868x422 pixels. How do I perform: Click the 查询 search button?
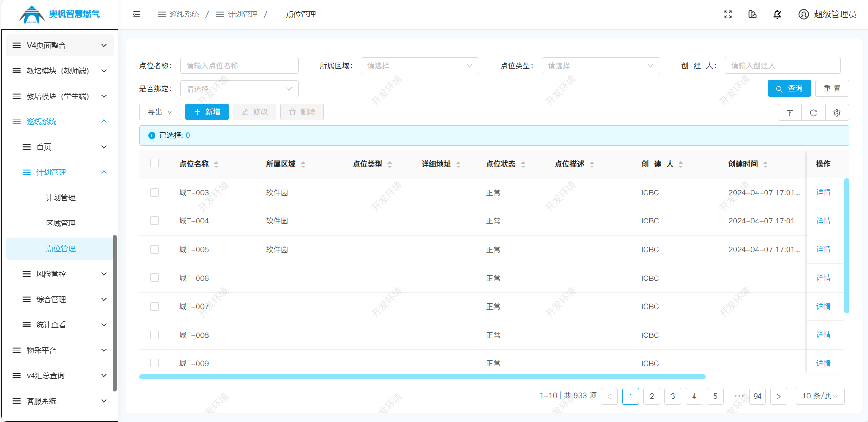[789, 88]
